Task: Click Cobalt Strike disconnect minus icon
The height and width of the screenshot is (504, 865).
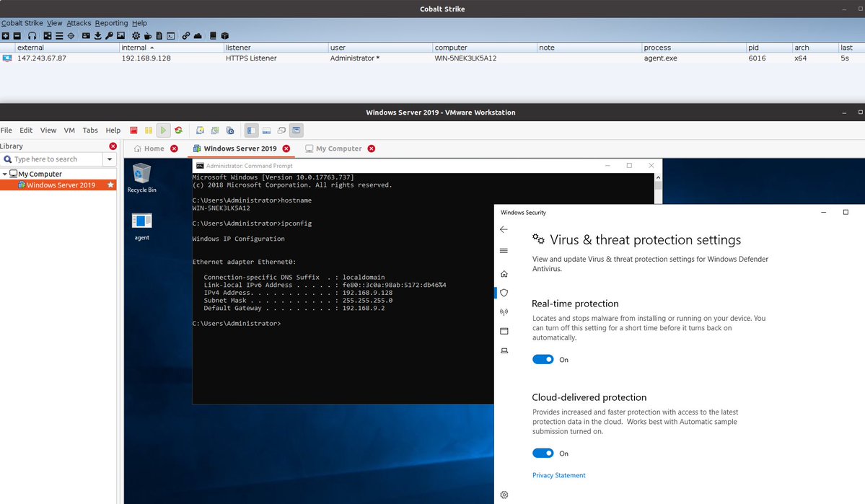Action: click(17, 36)
